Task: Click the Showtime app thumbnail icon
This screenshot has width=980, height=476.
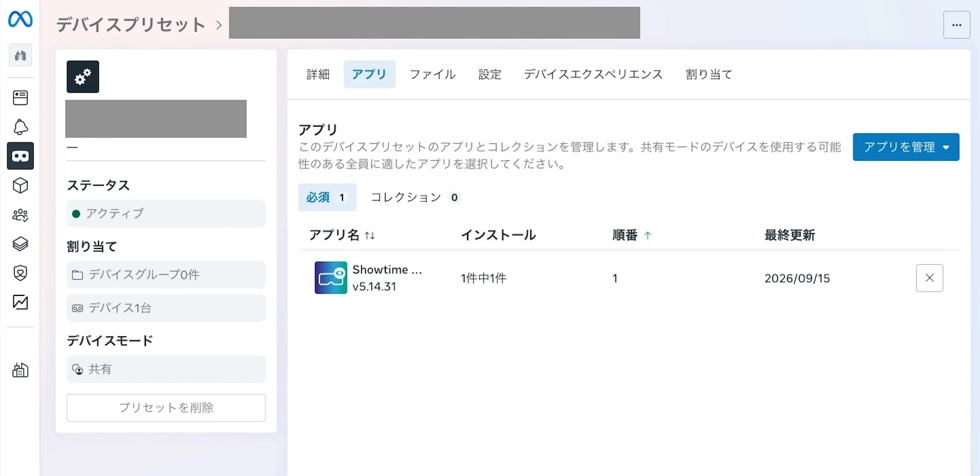Action: click(331, 278)
